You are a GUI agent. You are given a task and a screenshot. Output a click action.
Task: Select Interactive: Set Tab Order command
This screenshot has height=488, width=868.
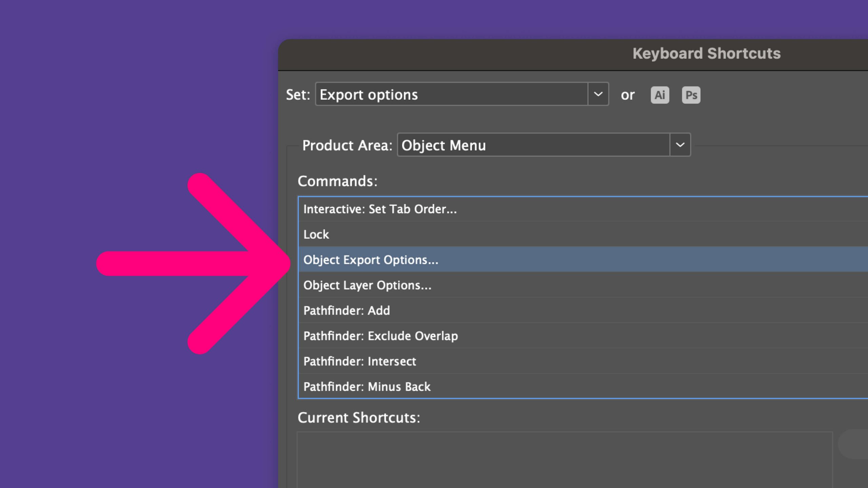[x=380, y=209]
